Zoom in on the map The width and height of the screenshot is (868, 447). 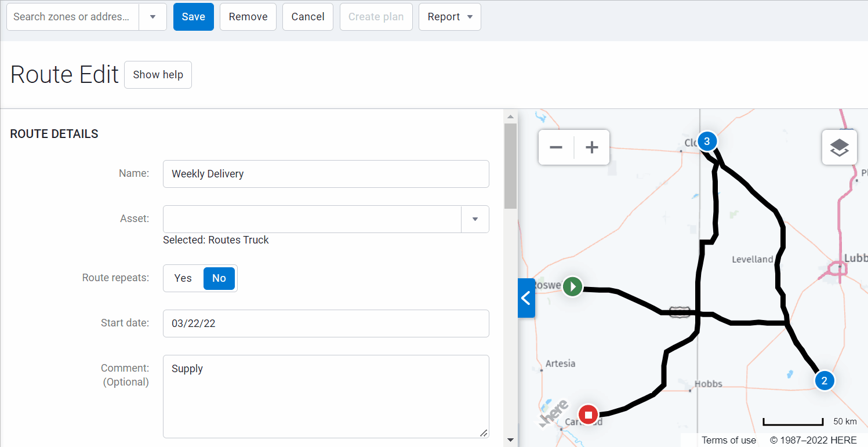[591, 147]
